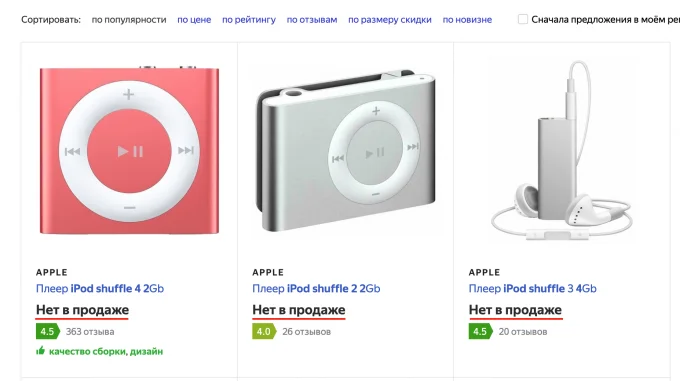
Task: Click the 4.5 rating badge for shuffle 3
Action: pos(481,332)
